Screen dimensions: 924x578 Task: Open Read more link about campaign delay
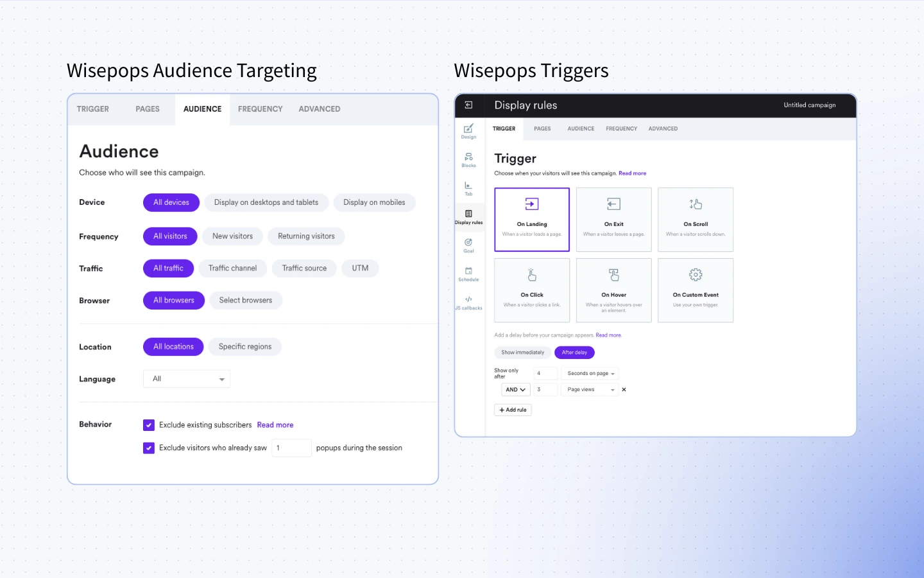[608, 335]
